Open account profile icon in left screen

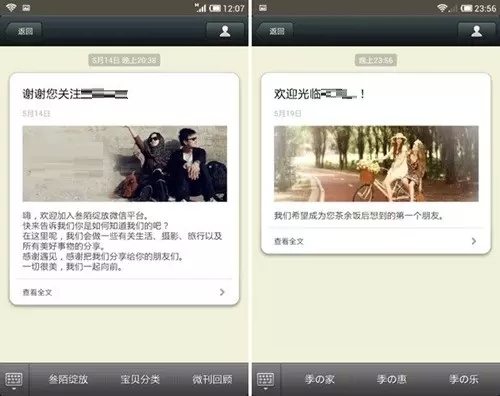point(225,31)
